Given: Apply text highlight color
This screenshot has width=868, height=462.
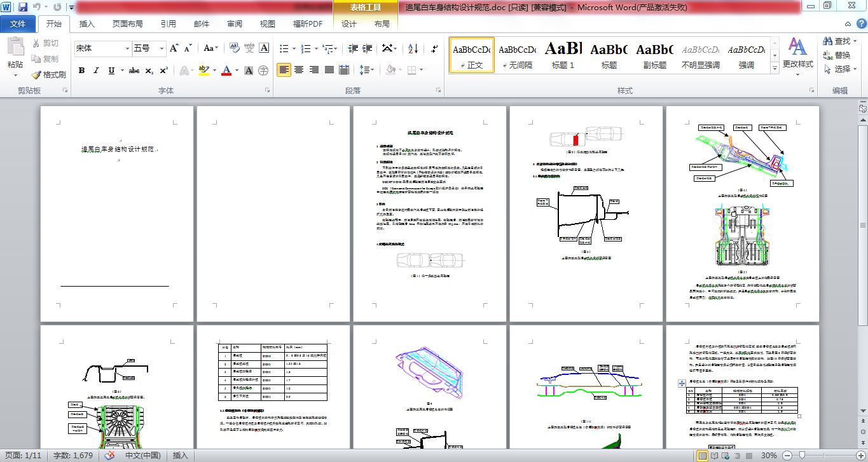Looking at the screenshot, I should [x=203, y=71].
